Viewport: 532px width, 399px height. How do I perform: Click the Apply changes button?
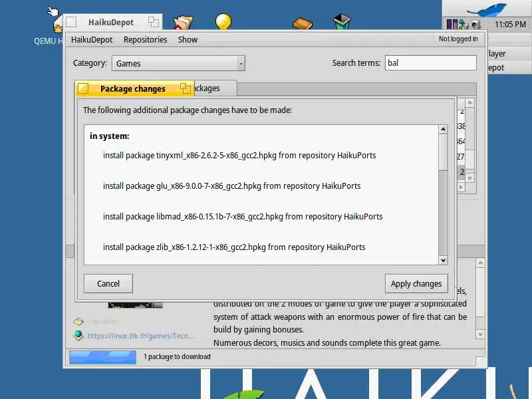coord(416,284)
